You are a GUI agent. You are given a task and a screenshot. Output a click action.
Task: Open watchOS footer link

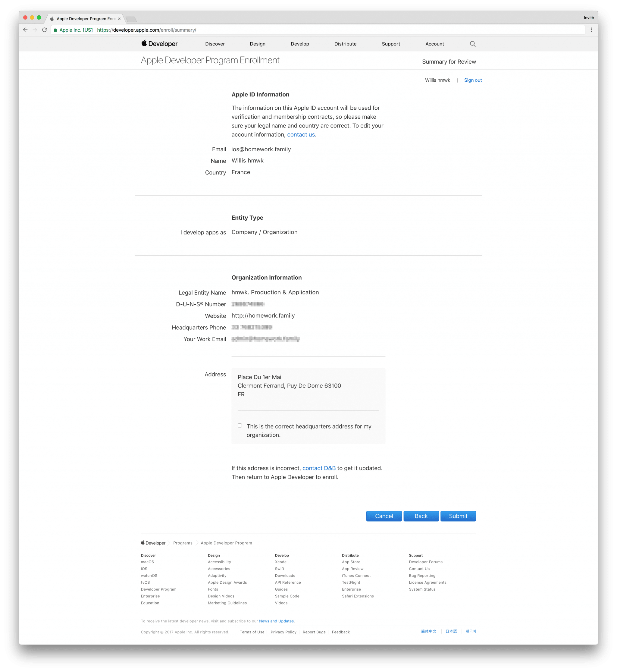149,576
